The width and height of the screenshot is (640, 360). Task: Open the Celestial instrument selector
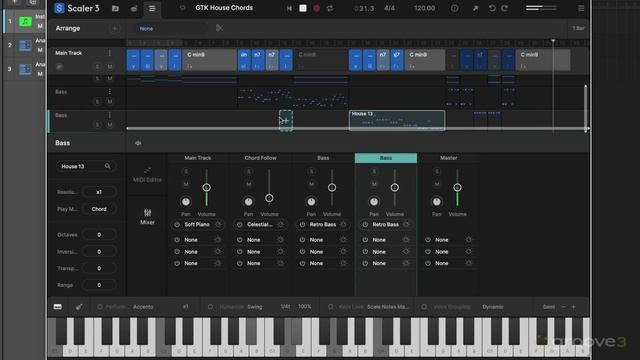[x=260, y=224]
